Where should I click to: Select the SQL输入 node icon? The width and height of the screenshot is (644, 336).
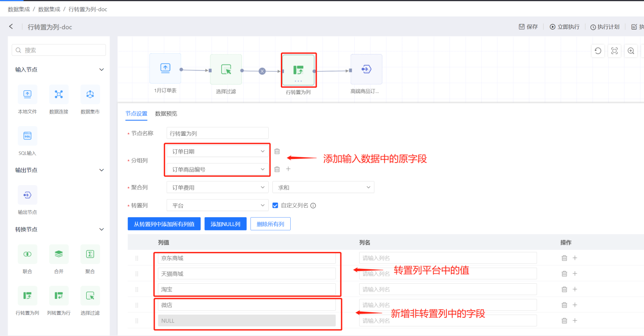27,136
